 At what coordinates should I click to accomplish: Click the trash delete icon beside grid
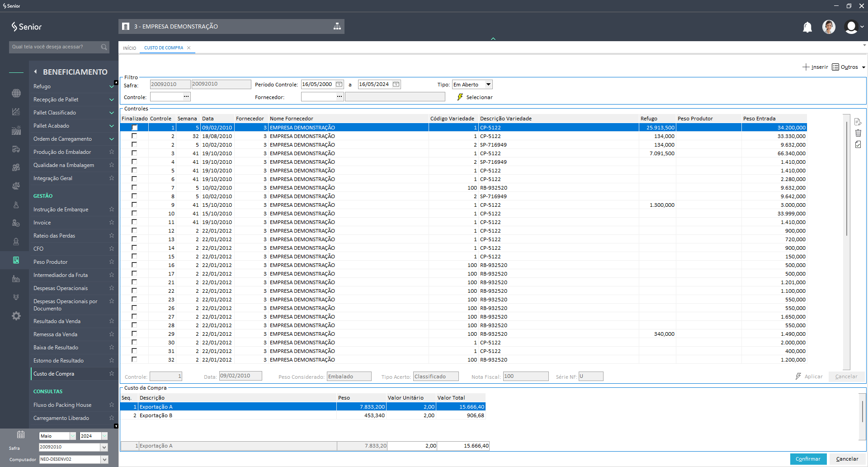[x=858, y=133]
